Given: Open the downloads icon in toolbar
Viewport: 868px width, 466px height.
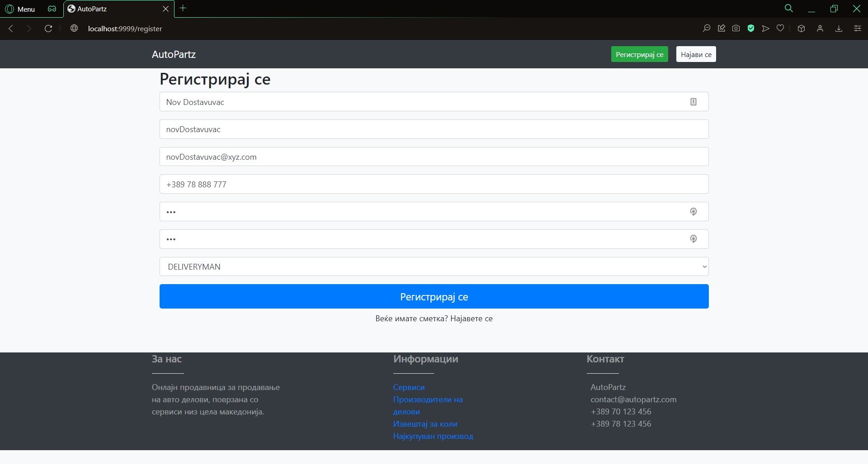Looking at the screenshot, I should (839, 29).
